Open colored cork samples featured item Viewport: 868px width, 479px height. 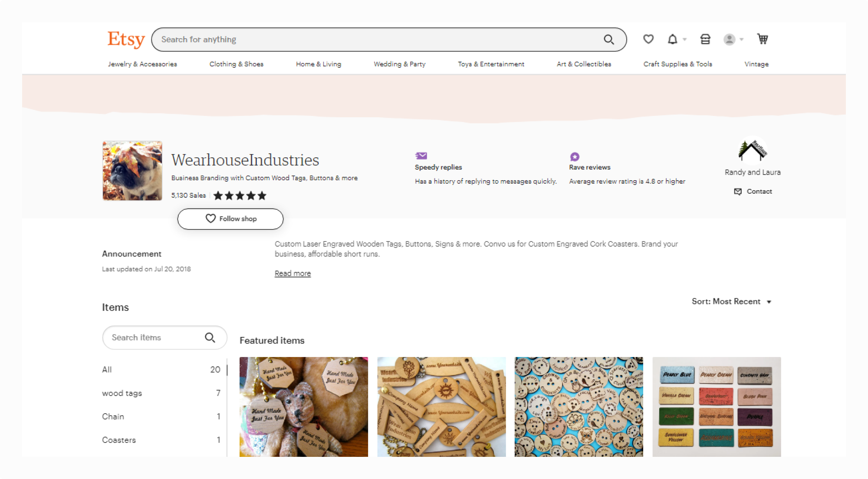717,407
